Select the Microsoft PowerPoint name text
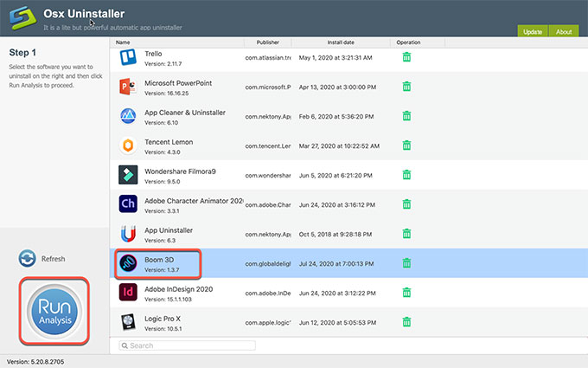 [x=178, y=83]
